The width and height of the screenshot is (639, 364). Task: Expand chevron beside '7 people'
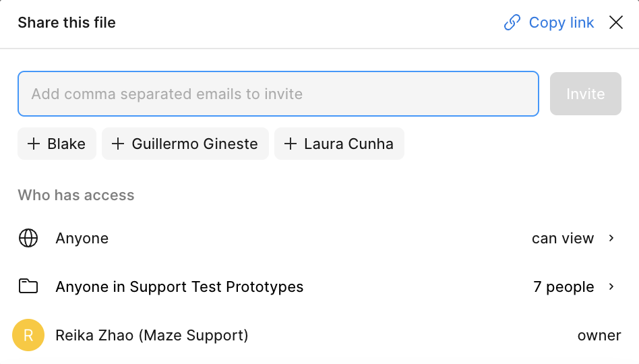tap(611, 286)
